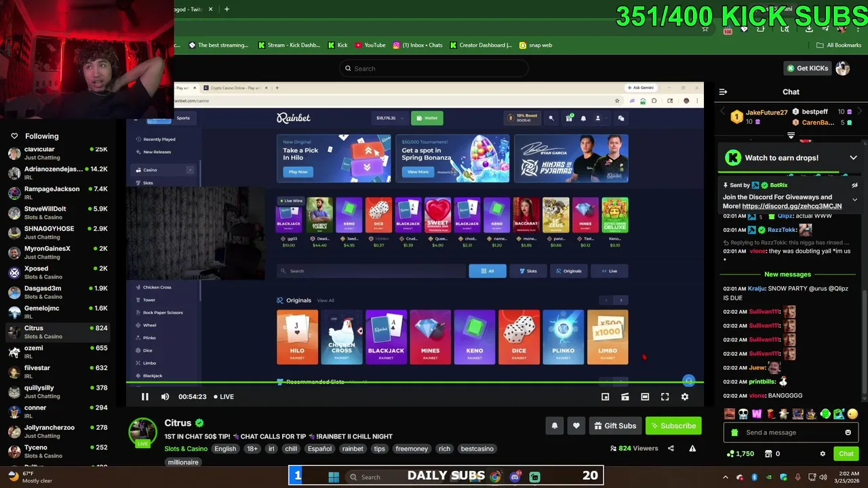Open the Discord invite link

coord(791,206)
